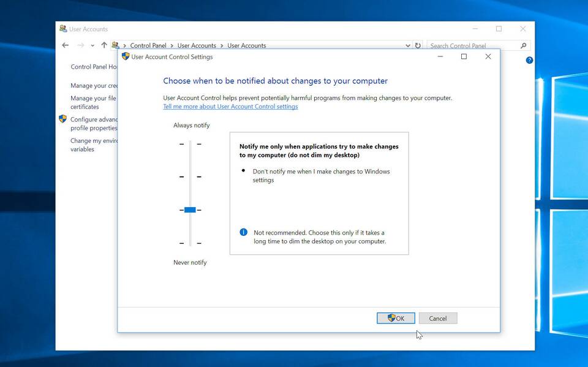Select first User Accounts breadcrumb

197,45
